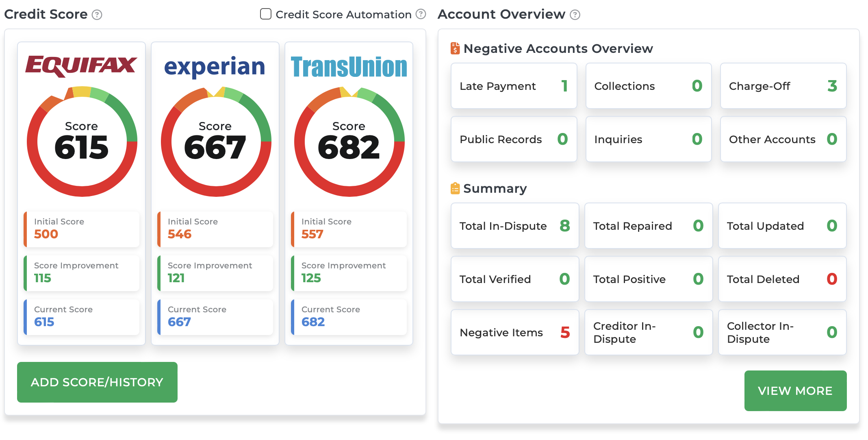Click the Experian score gauge showing 667

pos(216,142)
